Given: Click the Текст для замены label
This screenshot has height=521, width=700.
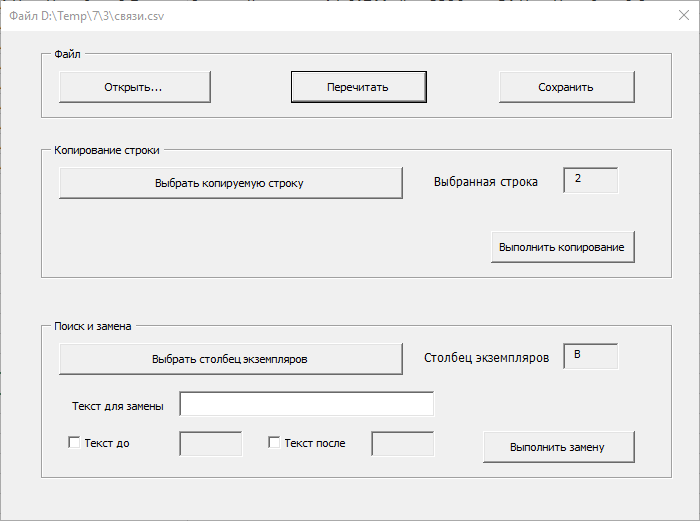Looking at the screenshot, I should click(118, 406).
